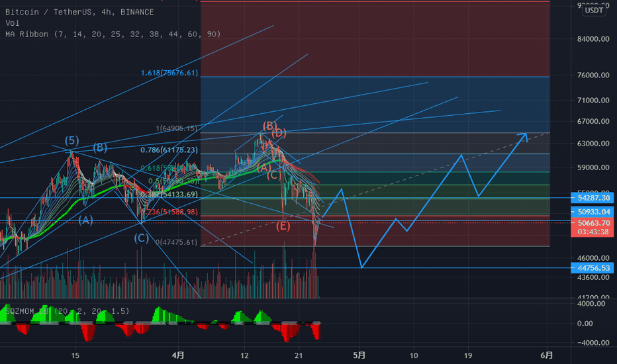
Task: Click the 0(47475.61) Fibonacci label
Action: click(x=176, y=242)
